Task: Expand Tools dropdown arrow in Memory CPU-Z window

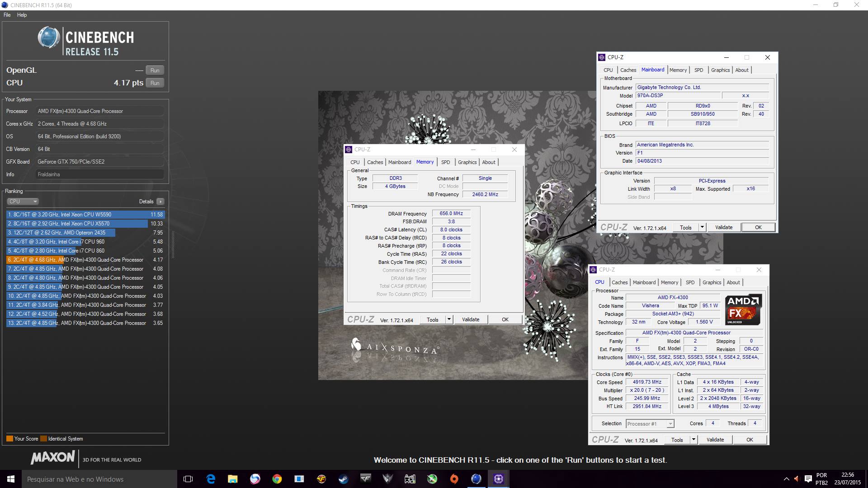Action: coord(449,319)
